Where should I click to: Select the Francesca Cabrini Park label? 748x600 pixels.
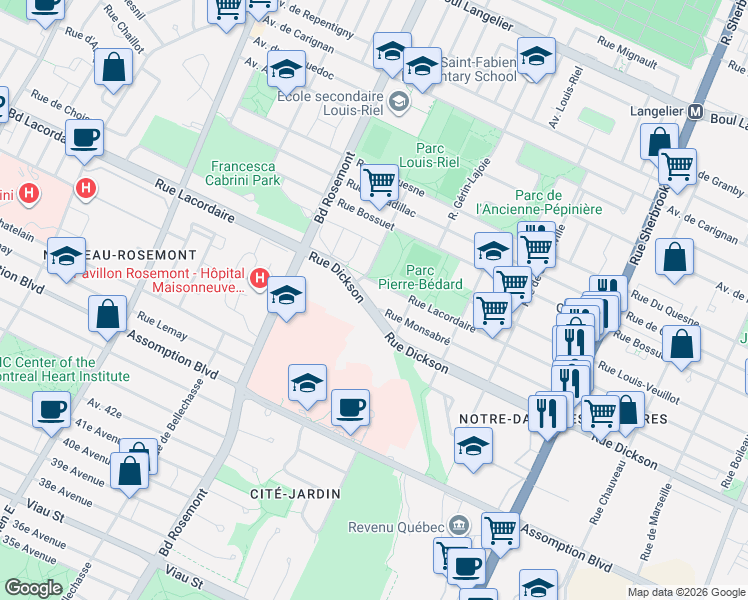(243, 173)
